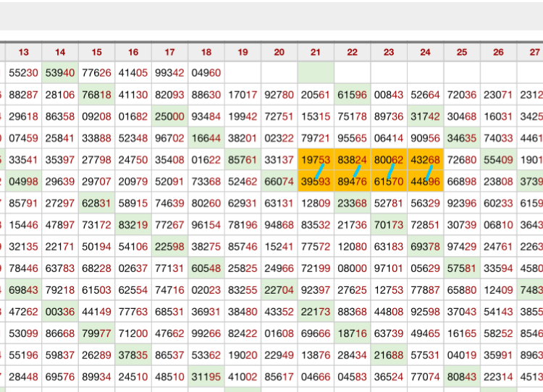The height and width of the screenshot is (392, 543).
Task: Click green cell 85761 in column 19
Action: [x=243, y=159]
